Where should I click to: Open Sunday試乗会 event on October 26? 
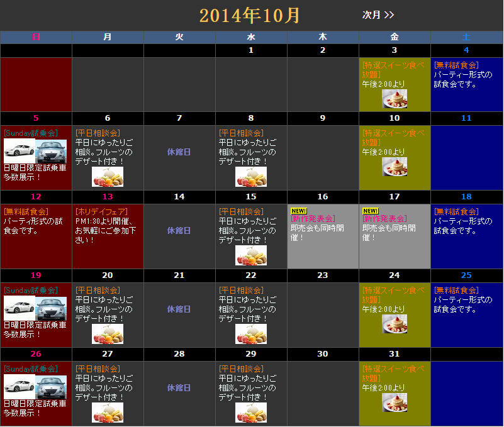tap(30, 369)
